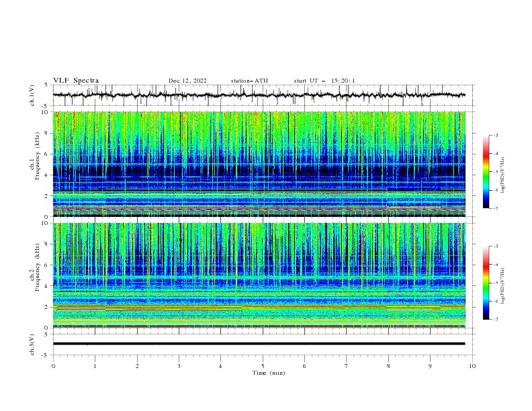Click the "5" tick on ch.1(V) axis

46,85
